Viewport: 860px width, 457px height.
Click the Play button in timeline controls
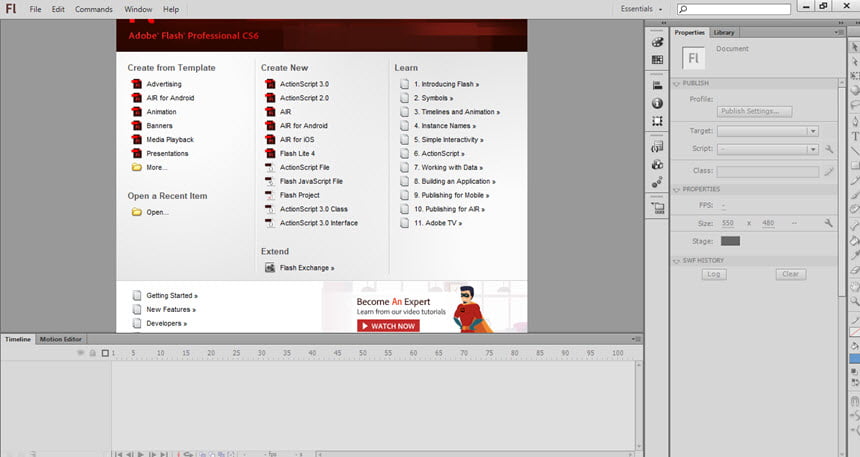pyautogui.click(x=140, y=454)
